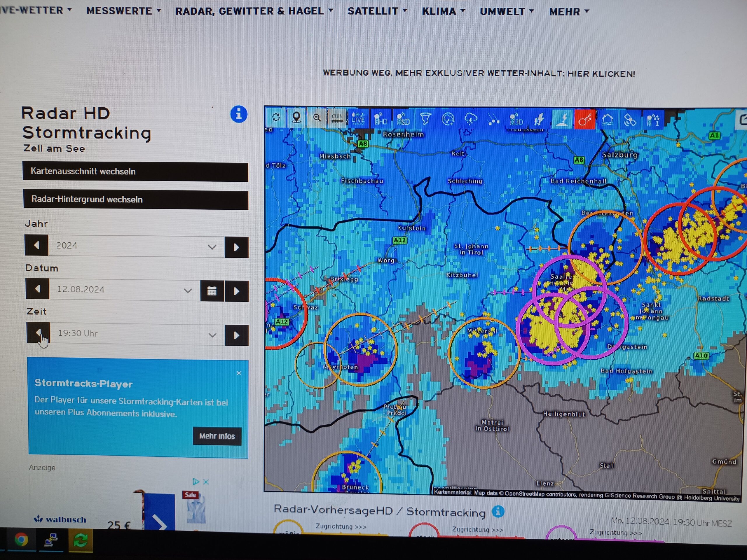Expand the Datum 12.08.2024 dropdown
747x560 pixels.
tap(125, 290)
